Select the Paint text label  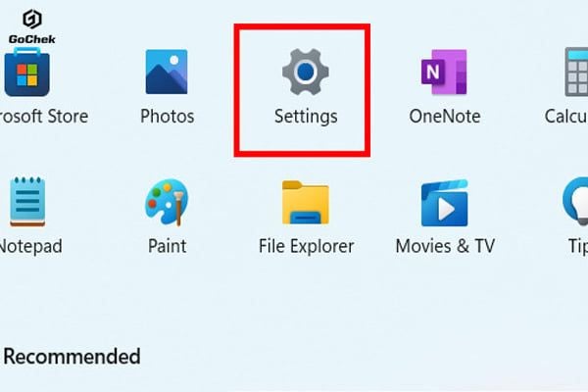(x=167, y=246)
